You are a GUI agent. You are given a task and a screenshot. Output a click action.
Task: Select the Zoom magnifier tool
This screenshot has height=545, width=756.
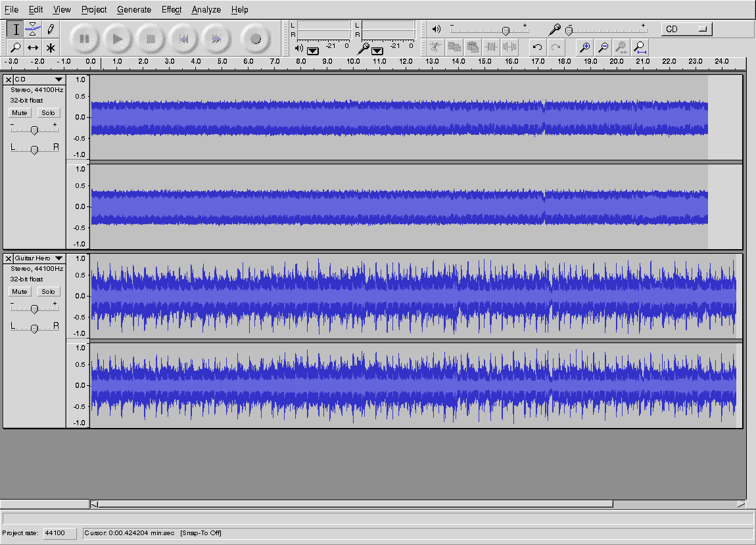(x=15, y=47)
